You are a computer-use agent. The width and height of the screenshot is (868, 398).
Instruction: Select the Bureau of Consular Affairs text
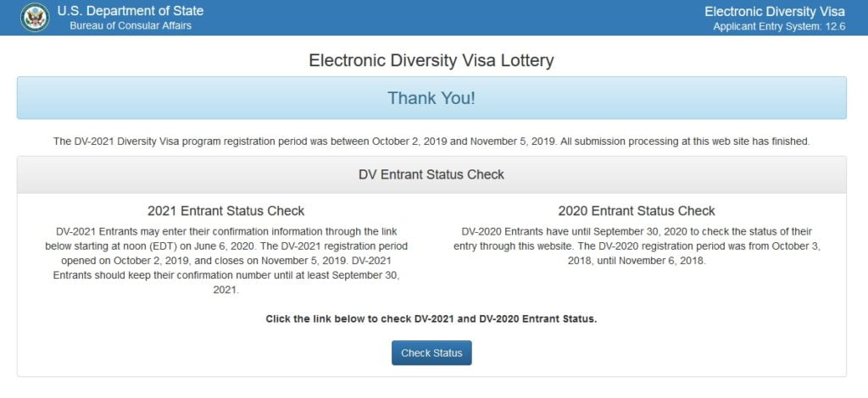click(131, 26)
